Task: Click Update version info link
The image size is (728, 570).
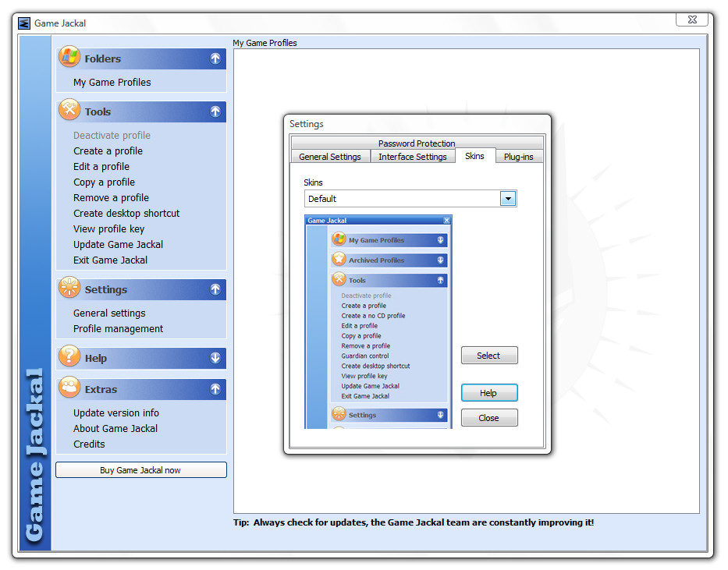Action: click(116, 412)
